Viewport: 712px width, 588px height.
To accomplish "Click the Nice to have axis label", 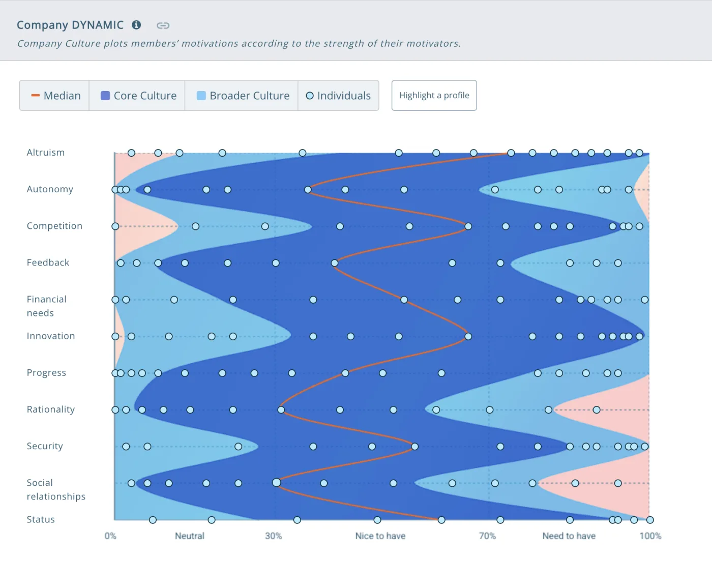I will click(x=380, y=536).
